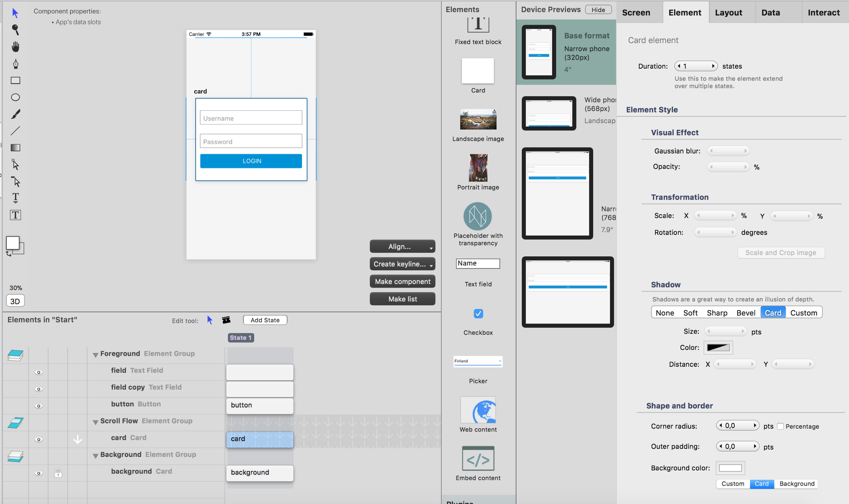Select the Wide phone device preview thumbnail
The image size is (849, 504).
coord(549,113)
